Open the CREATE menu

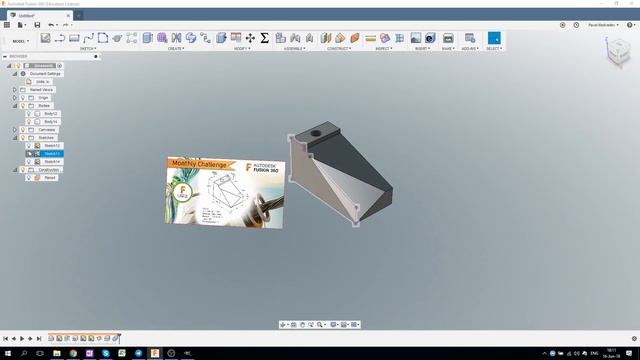(x=176, y=49)
